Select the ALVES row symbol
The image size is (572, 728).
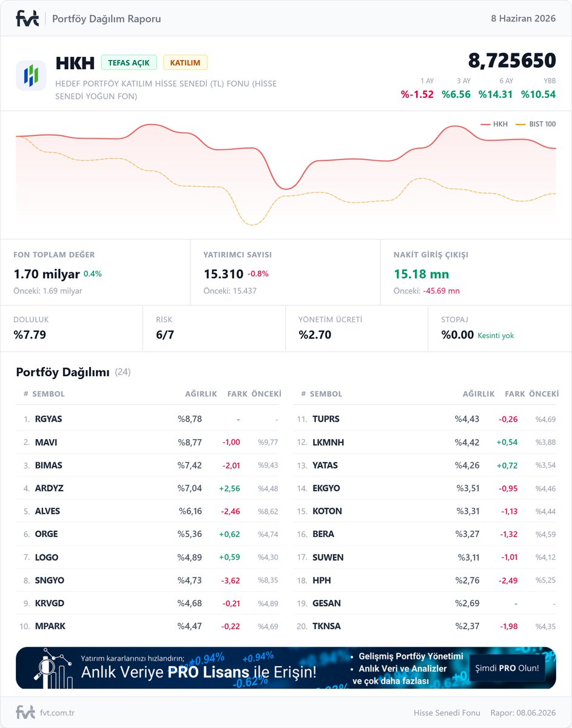click(48, 511)
